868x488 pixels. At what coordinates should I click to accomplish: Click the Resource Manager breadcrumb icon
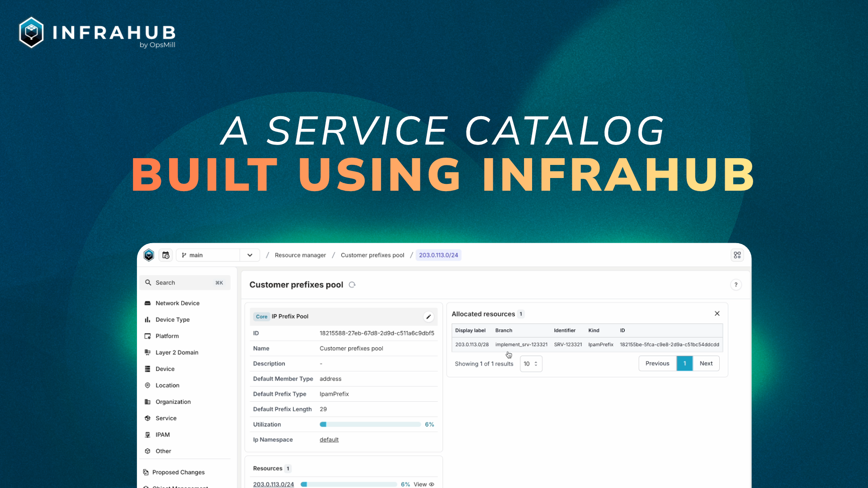click(301, 255)
